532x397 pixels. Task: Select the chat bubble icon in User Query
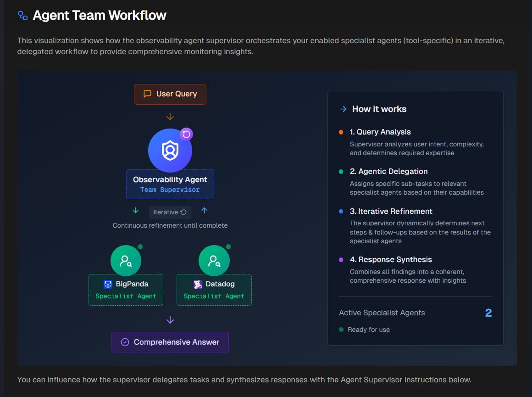tap(147, 94)
